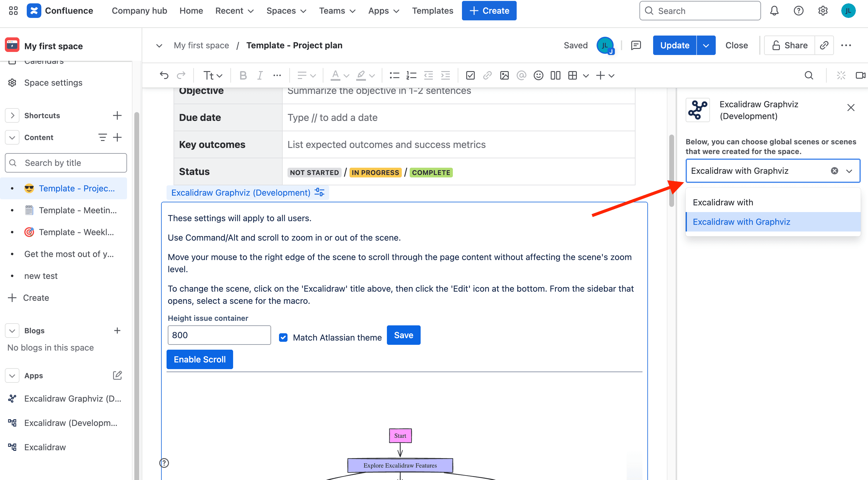This screenshot has width=868, height=480.
Task: Insert an image or file
Action: tap(504, 75)
